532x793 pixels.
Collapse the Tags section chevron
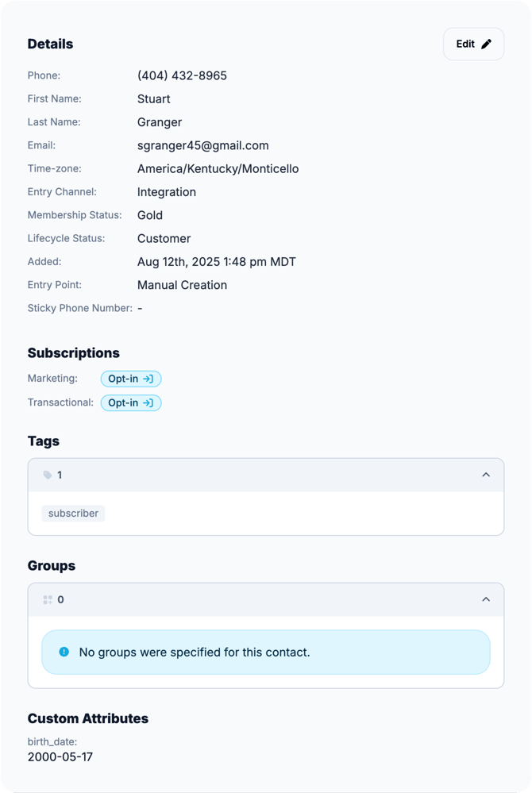coord(486,475)
